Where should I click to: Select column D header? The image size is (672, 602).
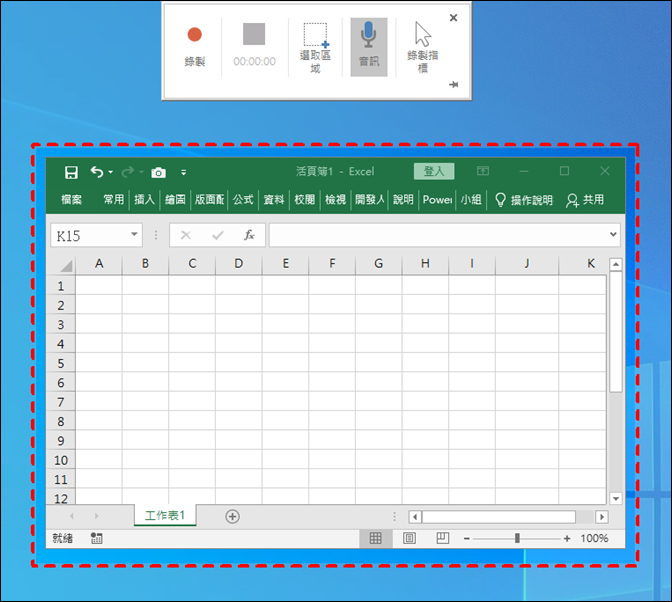click(x=239, y=264)
